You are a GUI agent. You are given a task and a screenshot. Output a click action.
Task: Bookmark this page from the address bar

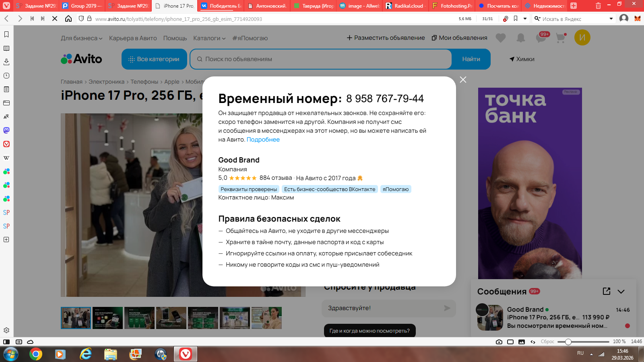tap(516, 19)
